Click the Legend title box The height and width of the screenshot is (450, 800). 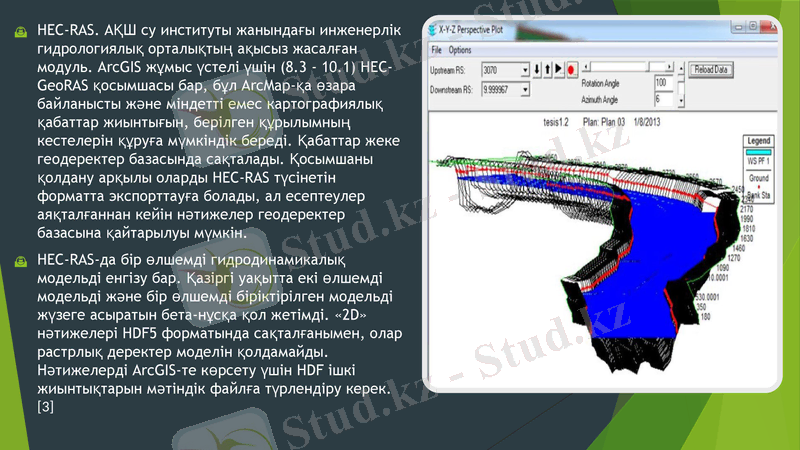pyautogui.click(x=758, y=141)
